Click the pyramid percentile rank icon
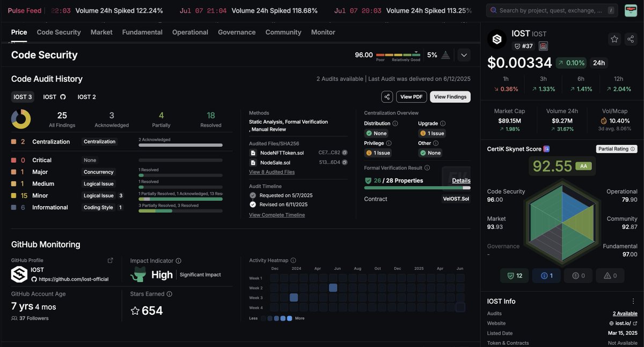Viewport: 644px width, 347px height. click(445, 55)
